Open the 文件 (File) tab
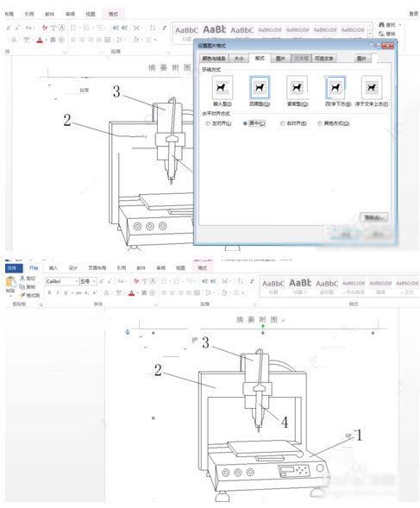Screen dimensions: 420x508 point(13,268)
